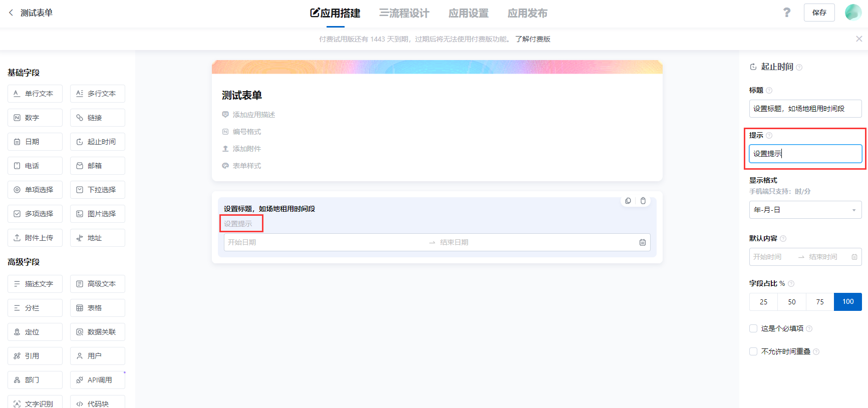Image resolution: width=868 pixels, height=408 pixels.
Task: Switch to 流程设计 tab
Action: [x=404, y=13]
